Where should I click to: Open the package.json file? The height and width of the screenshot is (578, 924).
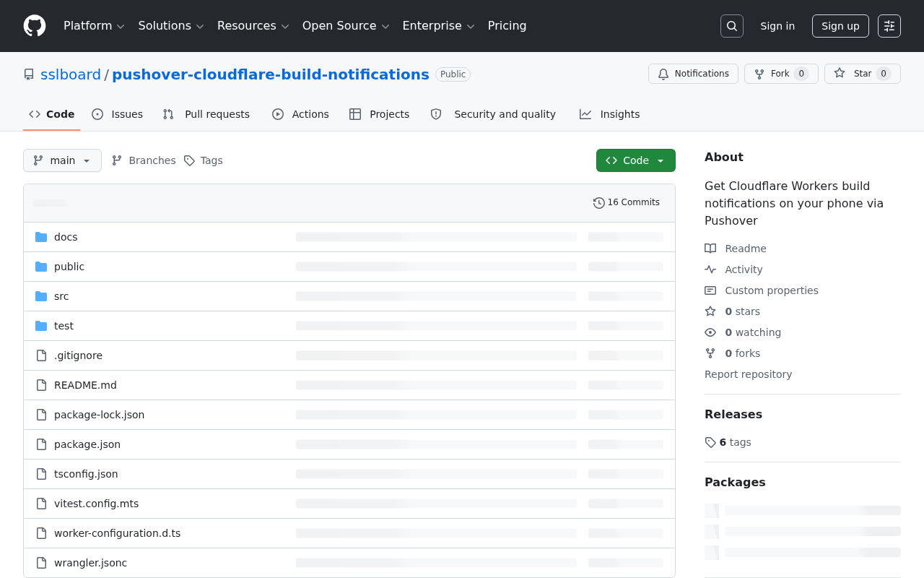point(87,444)
